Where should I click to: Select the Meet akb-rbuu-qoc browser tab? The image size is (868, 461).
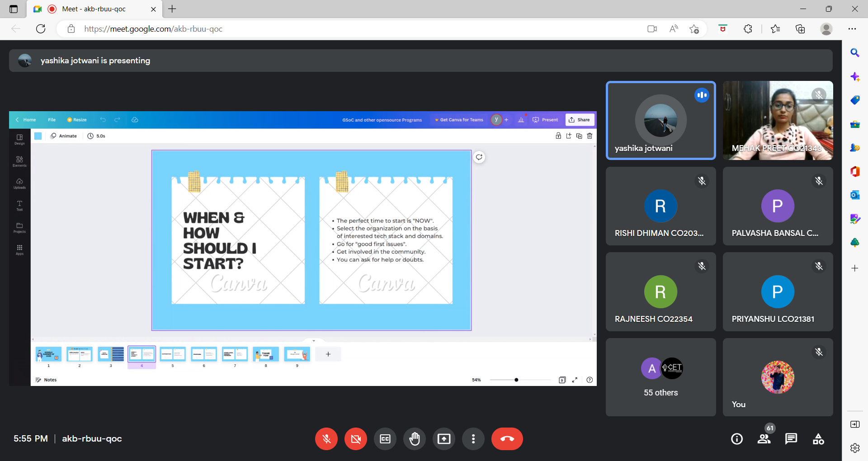pyautogui.click(x=94, y=9)
